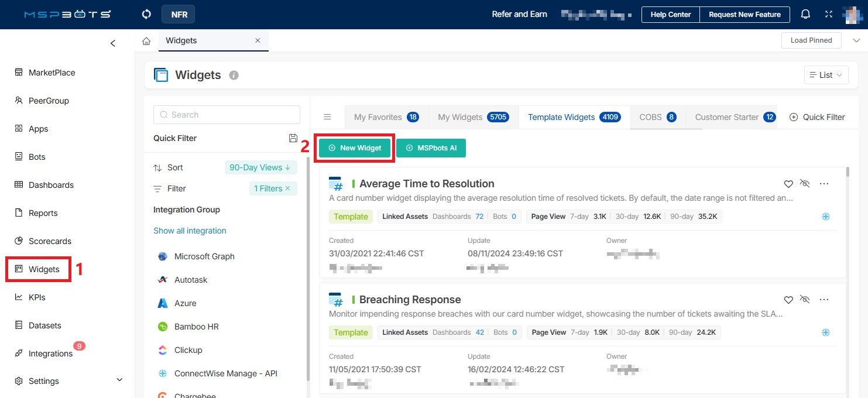
Task: Change the 90-Day Views sort option
Action: coord(260,167)
